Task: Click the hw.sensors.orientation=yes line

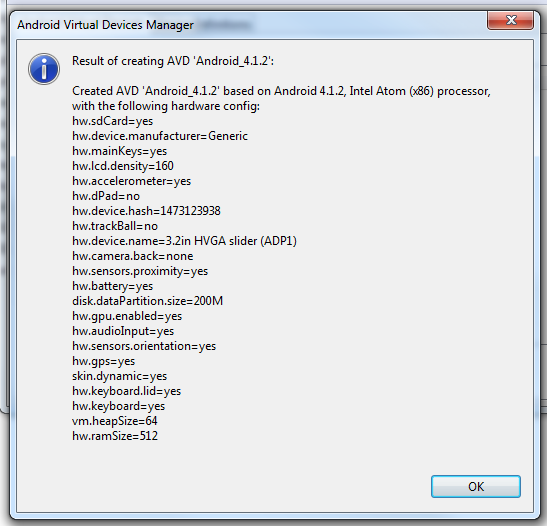Action: point(144,346)
